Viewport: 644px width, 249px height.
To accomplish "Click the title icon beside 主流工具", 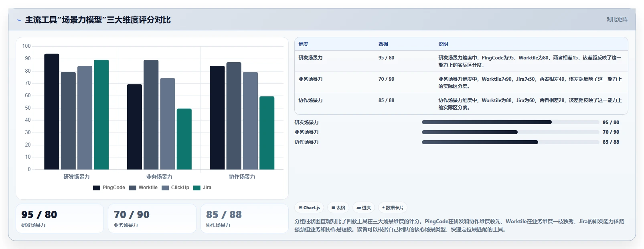I will pos(19,20).
